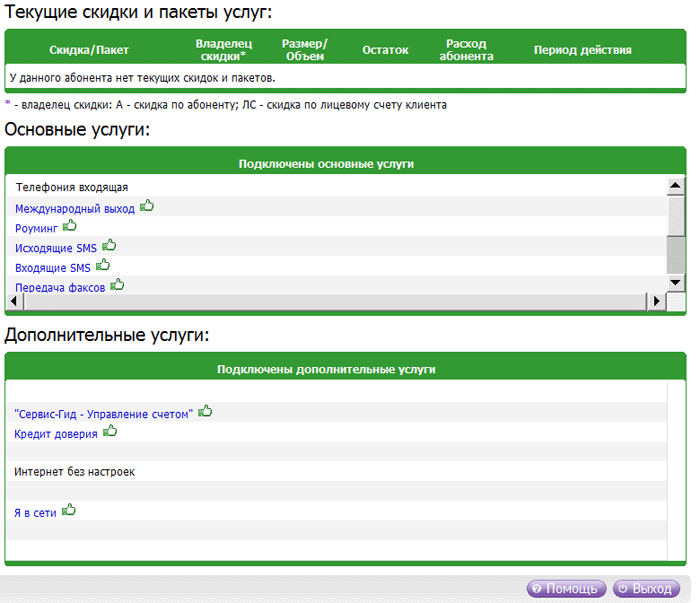The image size is (700, 603).
Task: Click "Текущие скидки и пакеты услуг" heading
Action: point(138,12)
